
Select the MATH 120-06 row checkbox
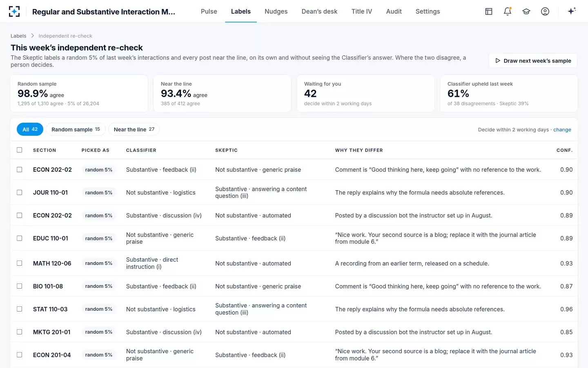coord(20,263)
